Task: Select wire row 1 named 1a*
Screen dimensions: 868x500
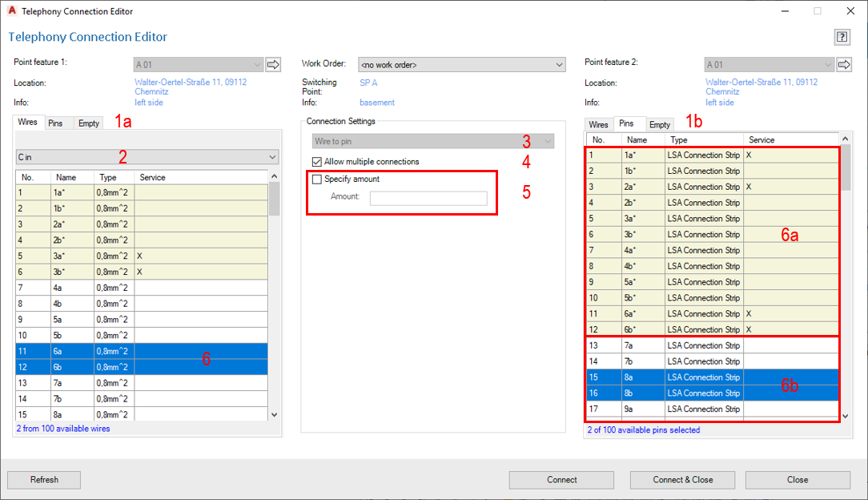Action: point(142,192)
